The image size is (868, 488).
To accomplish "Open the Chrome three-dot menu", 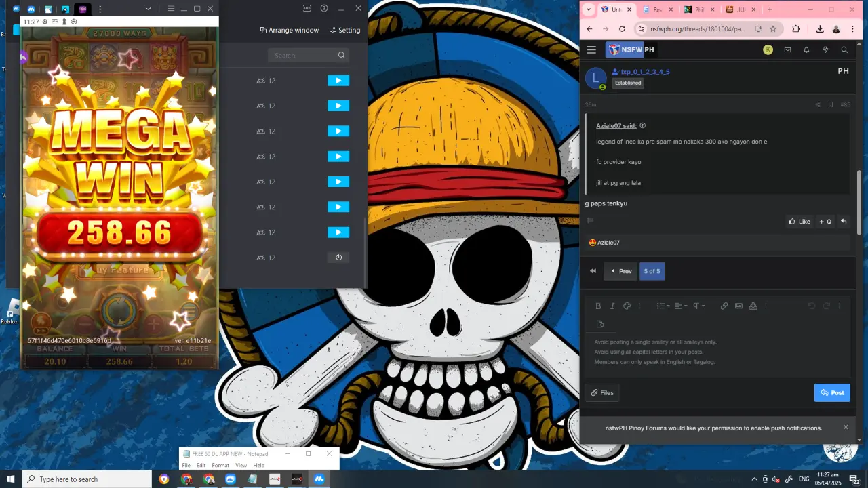I will pyautogui.click(x=854, y=29).
